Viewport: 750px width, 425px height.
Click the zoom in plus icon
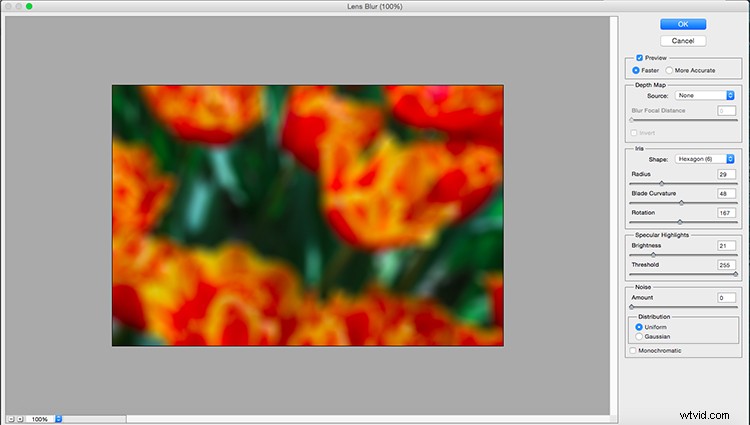coord(20,419)
